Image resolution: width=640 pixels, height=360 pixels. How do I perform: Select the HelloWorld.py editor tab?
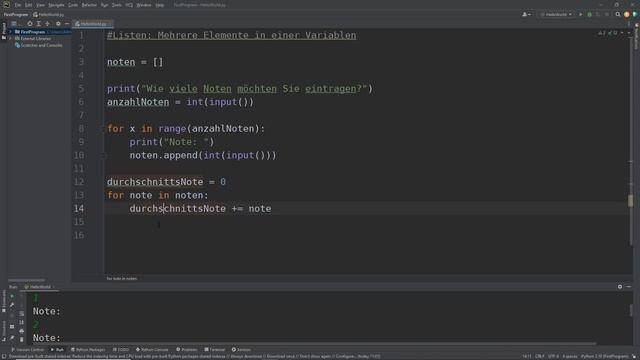(x=93, y=24)
